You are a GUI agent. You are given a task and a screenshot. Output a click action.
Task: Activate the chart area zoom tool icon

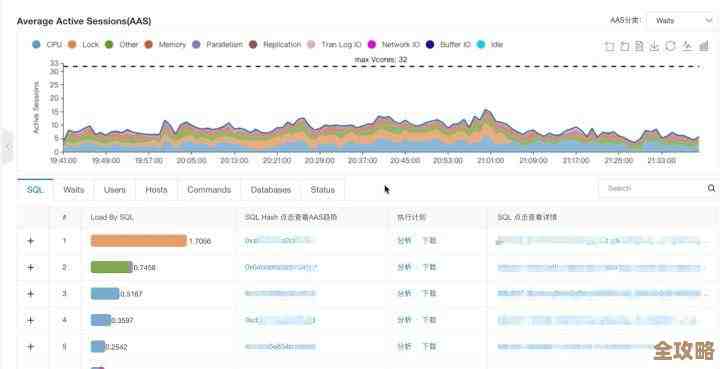coord(609,46)
